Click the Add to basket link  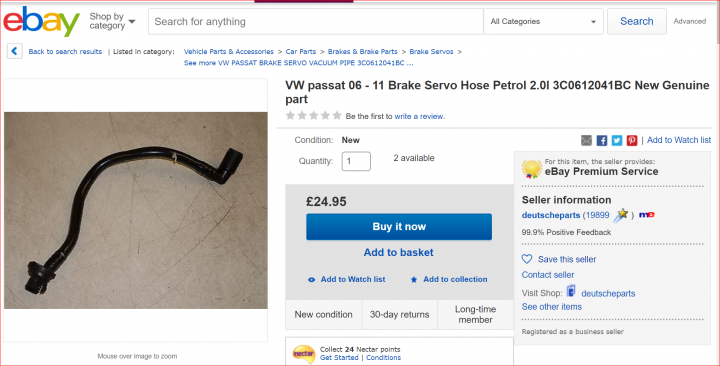399,252
